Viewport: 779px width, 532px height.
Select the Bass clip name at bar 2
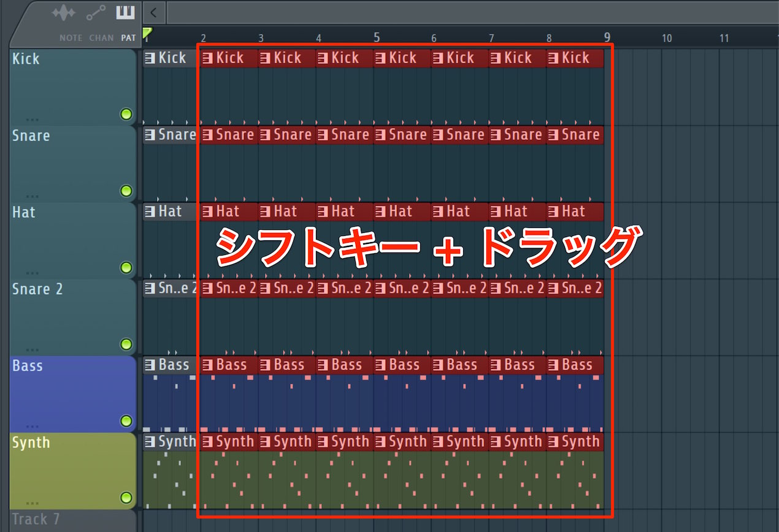tap(232, 365)
